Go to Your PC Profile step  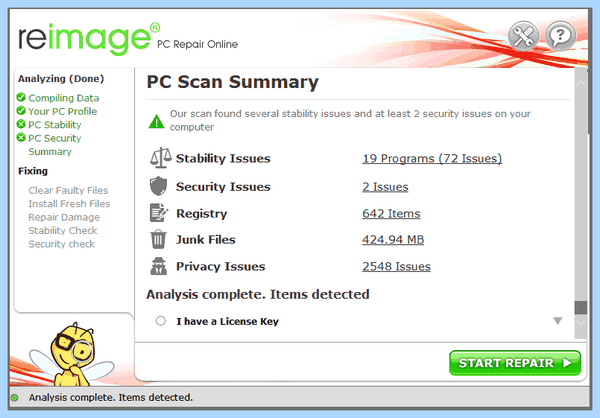pyautogui.click(x=62, y=111)
